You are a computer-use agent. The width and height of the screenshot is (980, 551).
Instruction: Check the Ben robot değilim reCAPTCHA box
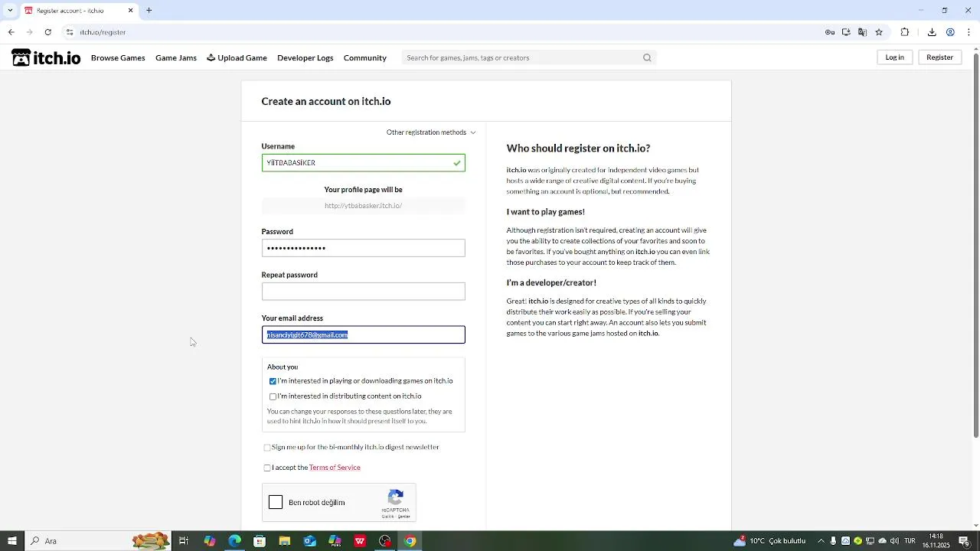pos(276,502)
